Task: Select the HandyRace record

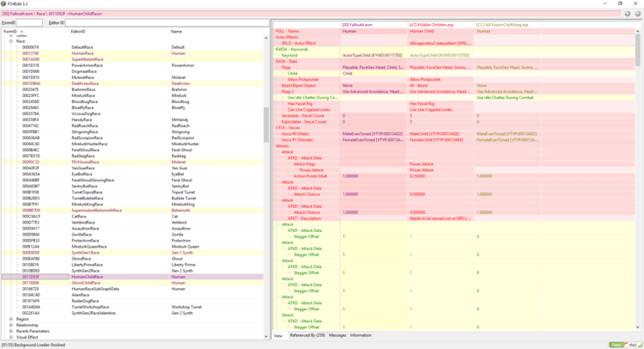Action: [x=132, y=119]
